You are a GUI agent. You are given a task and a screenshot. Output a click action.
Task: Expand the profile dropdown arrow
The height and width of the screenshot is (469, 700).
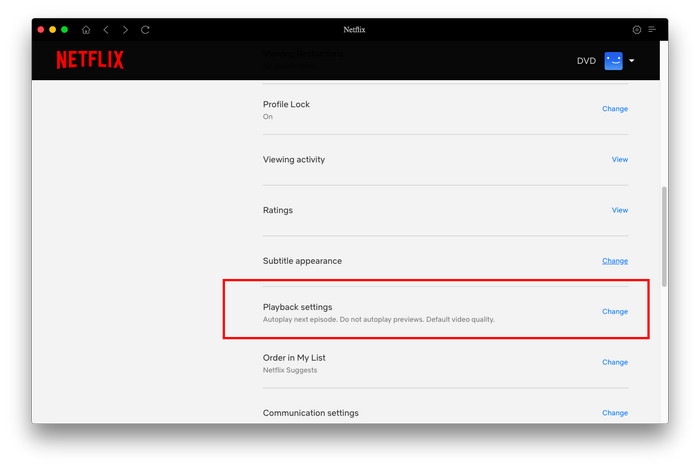pos(632,61)
